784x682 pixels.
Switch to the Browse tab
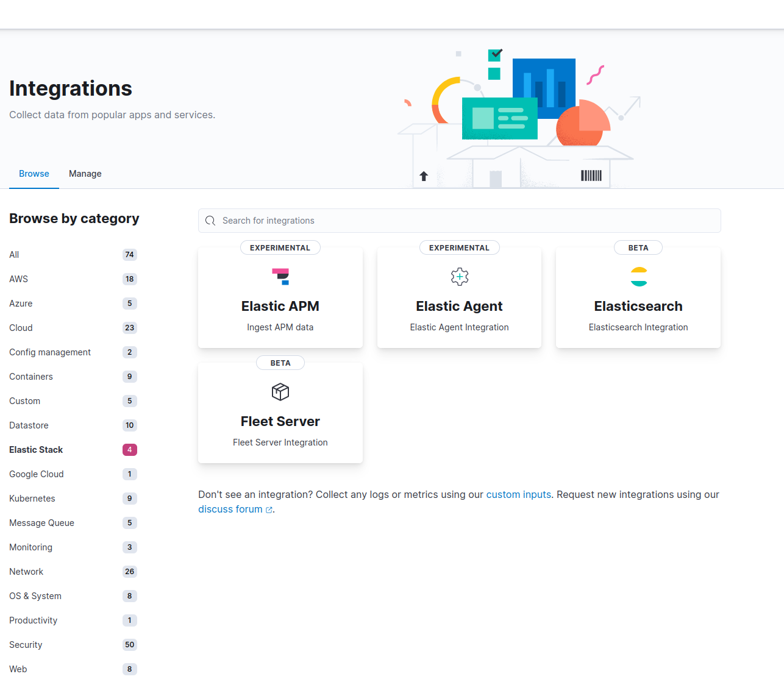[x=34, y=174]
